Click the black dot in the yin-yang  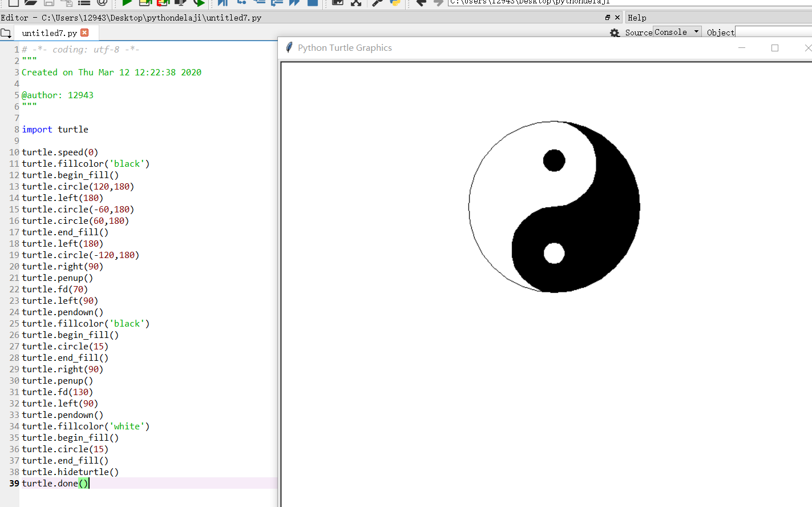point(554,160)
